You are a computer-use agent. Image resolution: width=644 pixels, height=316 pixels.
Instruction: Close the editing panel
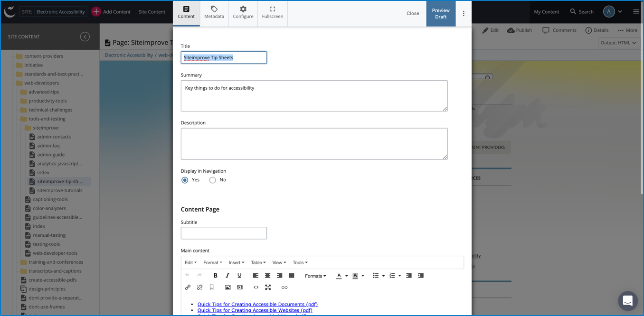click(413, 13)
